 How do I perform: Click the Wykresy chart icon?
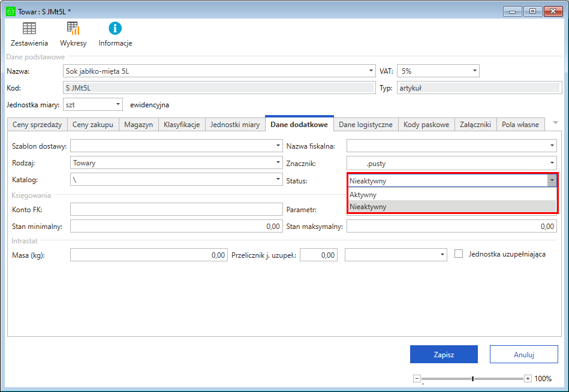coord(73,28)
